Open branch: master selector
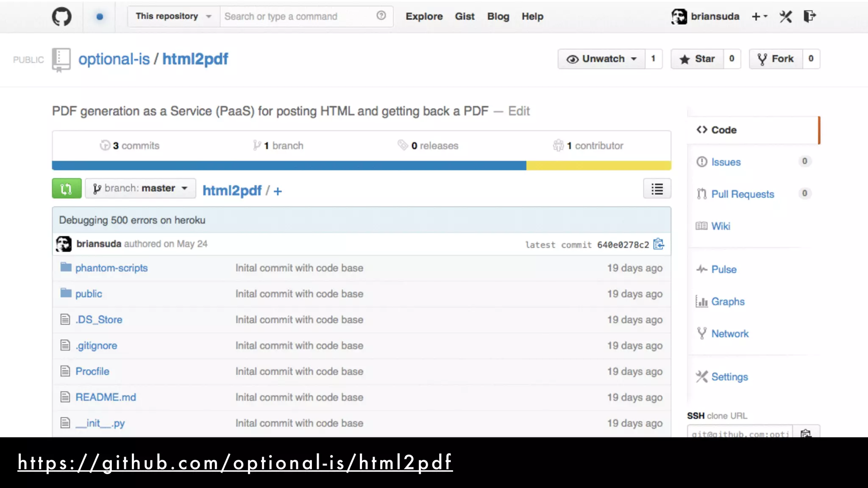 (x=140, y=189)
